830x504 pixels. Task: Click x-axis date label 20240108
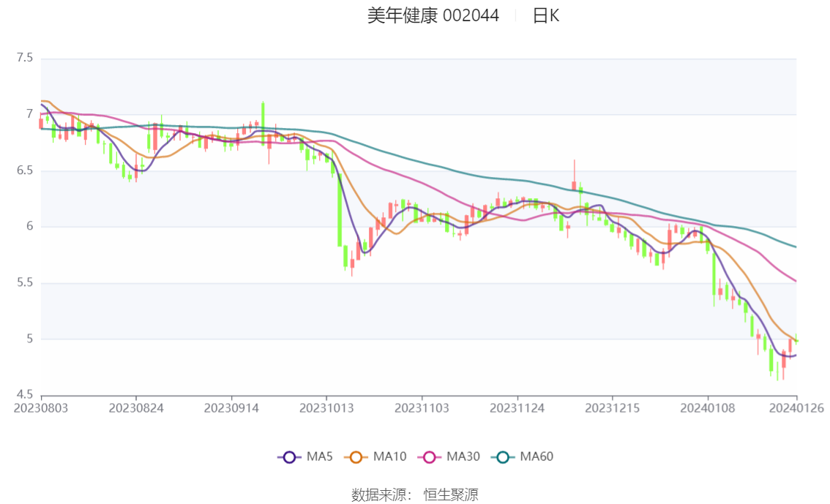coord(708,408)
